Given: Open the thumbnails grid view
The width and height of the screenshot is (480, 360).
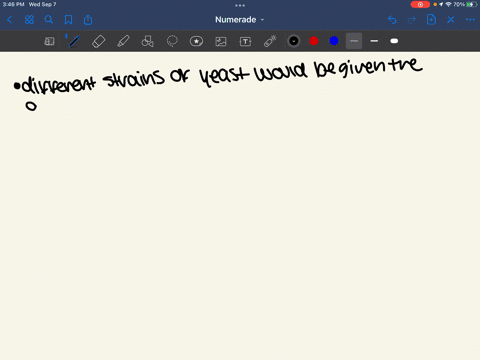Looking at the screenshot, I should click(29, 20).
